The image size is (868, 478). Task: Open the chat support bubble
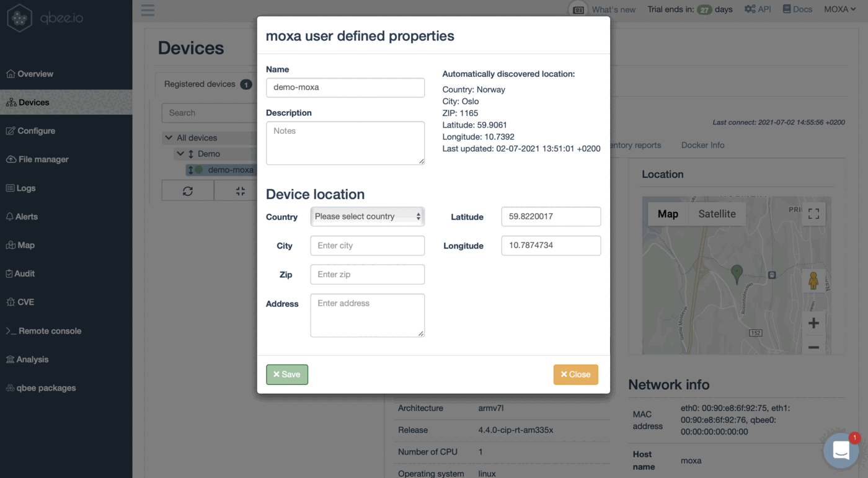pos(841,449)
